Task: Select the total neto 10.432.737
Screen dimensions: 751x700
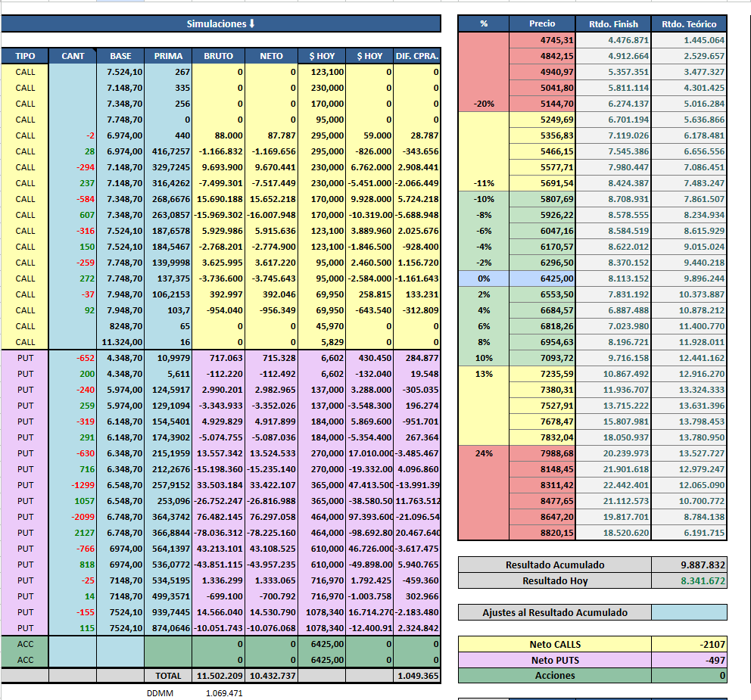Action: 272,676
